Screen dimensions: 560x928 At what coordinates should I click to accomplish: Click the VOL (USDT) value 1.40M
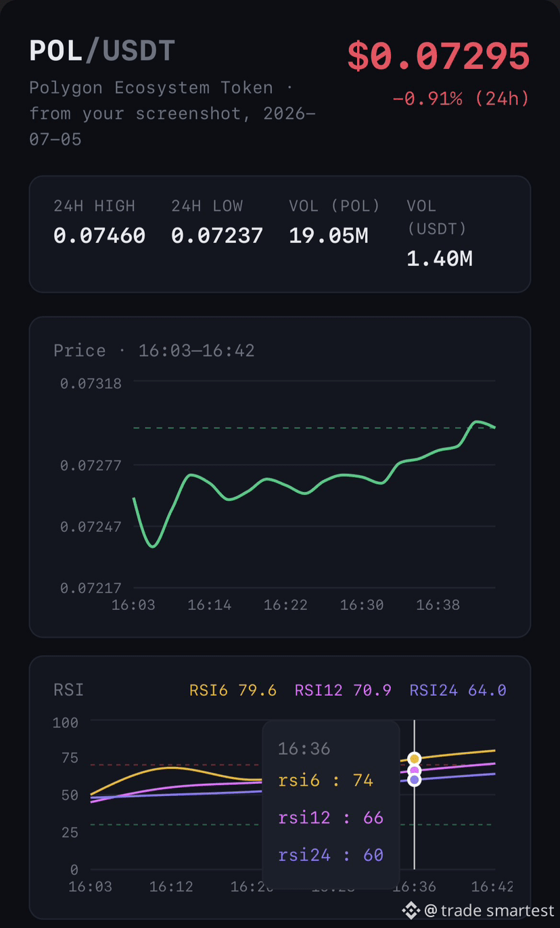tap(440, 259)
